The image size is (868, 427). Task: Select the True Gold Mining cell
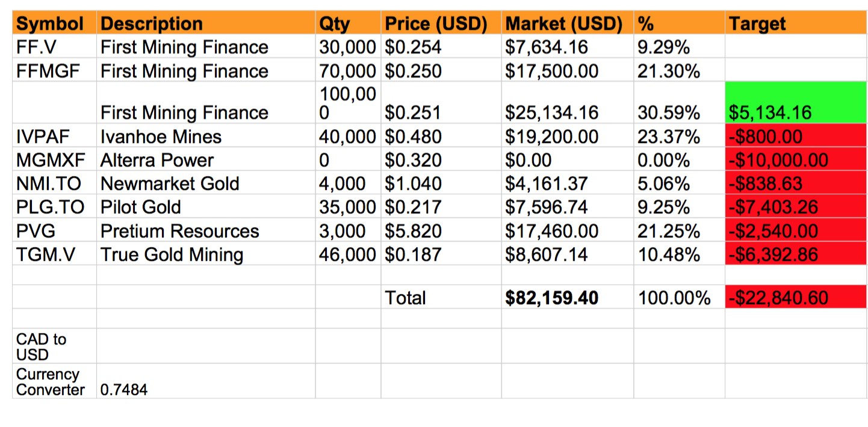(172, 255)
